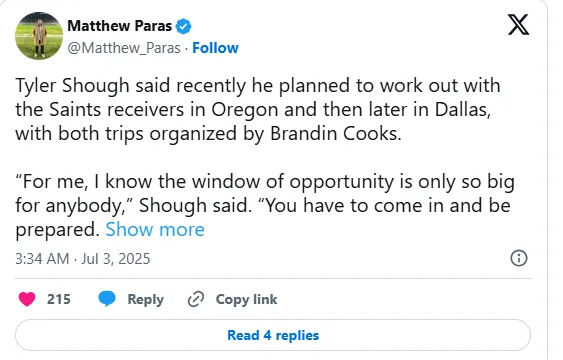Screen dimensions: 563x360
Task: Click the @Matthew_Paras handle
Action: (x=124, y=48)
